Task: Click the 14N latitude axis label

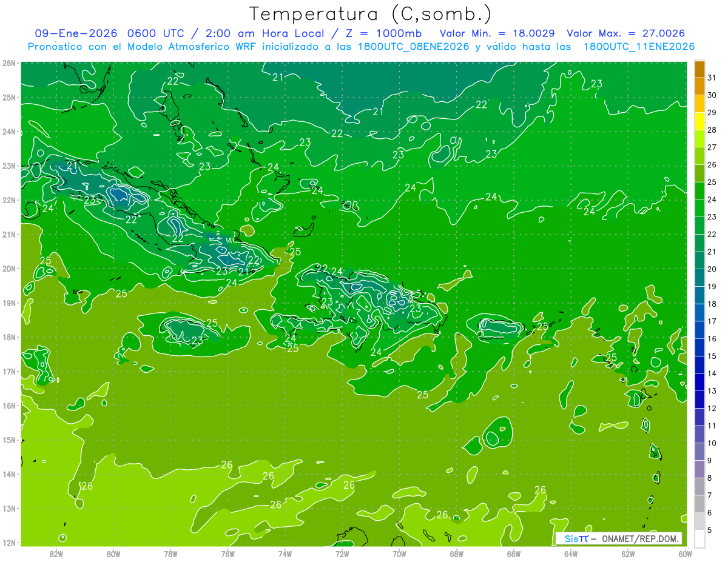Action: click(x=9, y=474)
